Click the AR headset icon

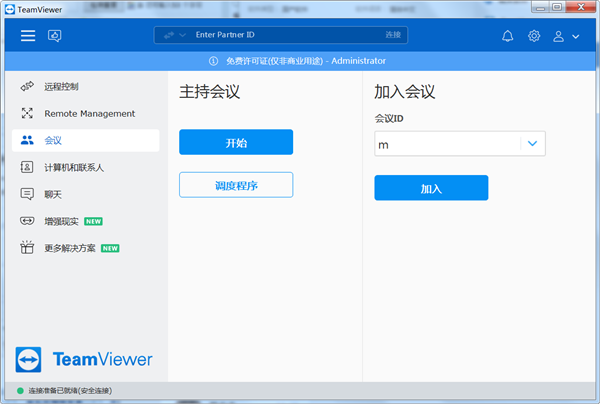point(27,221)
